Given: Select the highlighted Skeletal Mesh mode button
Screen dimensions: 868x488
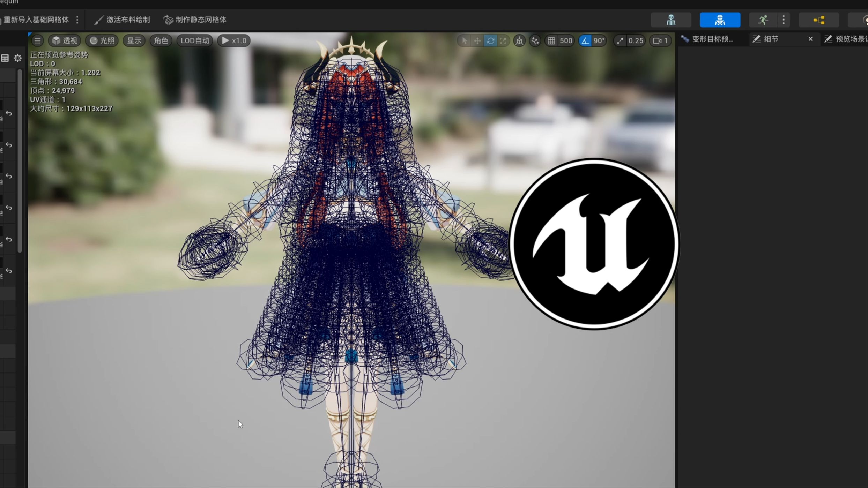Looking at the screenshot, I should (720, 20).
